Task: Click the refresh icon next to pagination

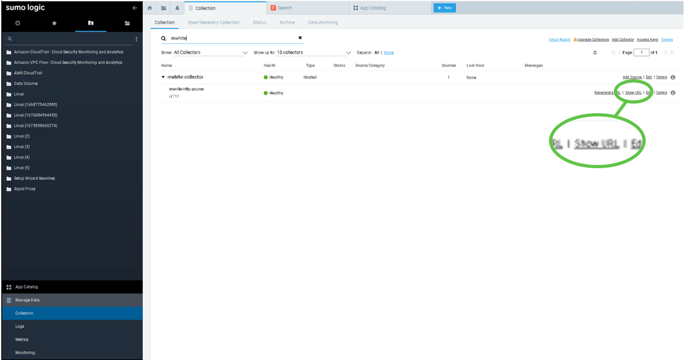Action: tap(595, 53)
